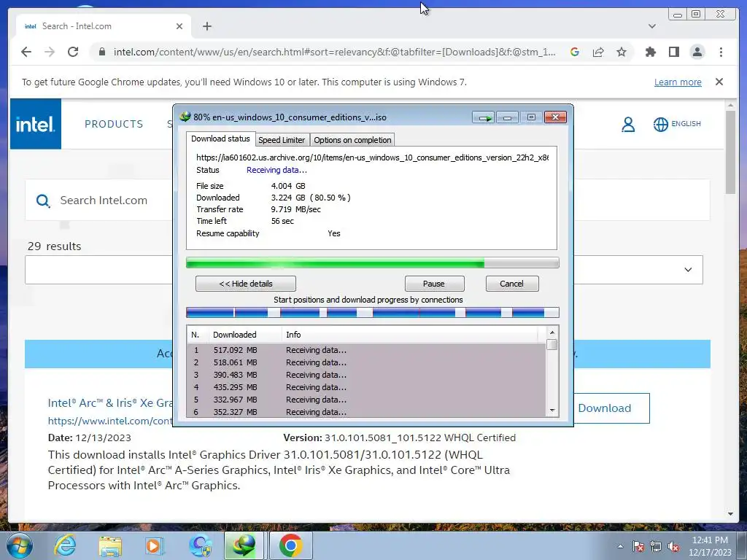Share this page icon in address bar
Screen dimensions: 747x560
(x=598, y=52)
